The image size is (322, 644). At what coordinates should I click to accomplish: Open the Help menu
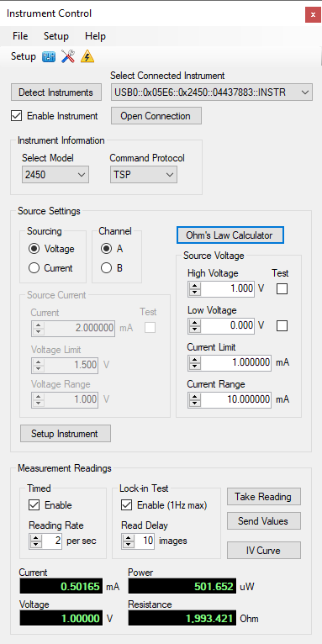(95, 36)
